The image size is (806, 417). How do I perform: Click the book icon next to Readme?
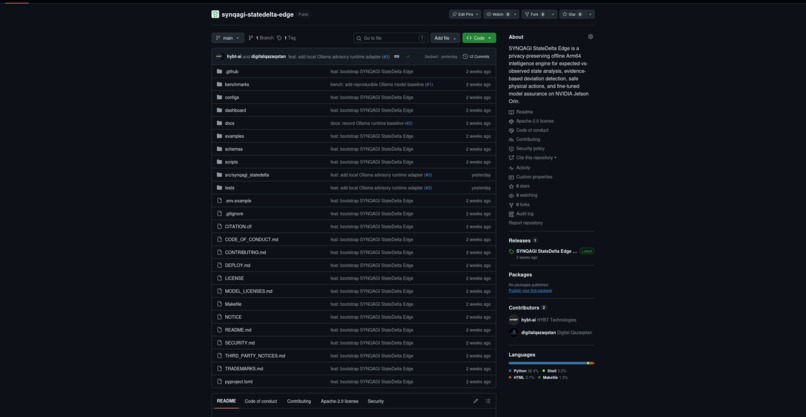click(511, 112)
